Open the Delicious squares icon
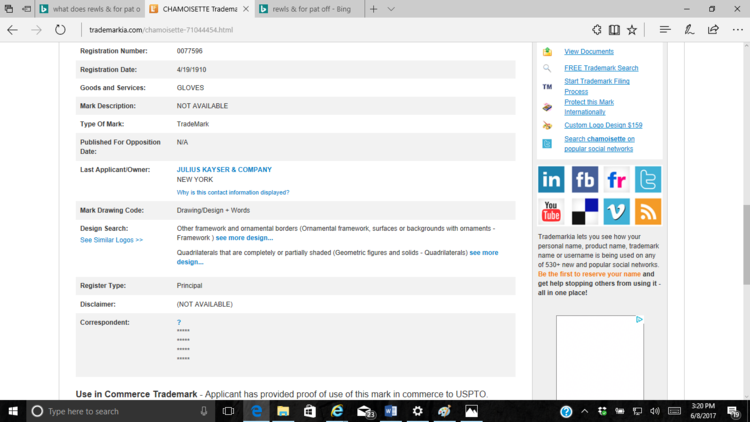This screenshot has height=422, width=750. coord(585,211)
